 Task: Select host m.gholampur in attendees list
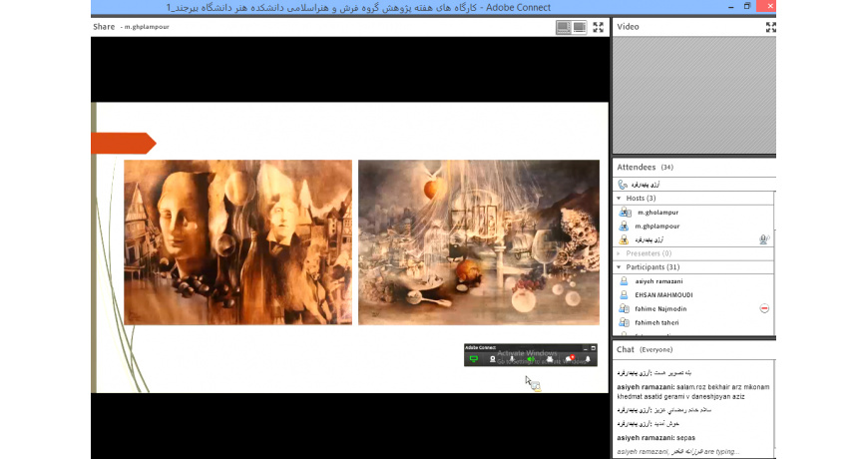point(657,213)
